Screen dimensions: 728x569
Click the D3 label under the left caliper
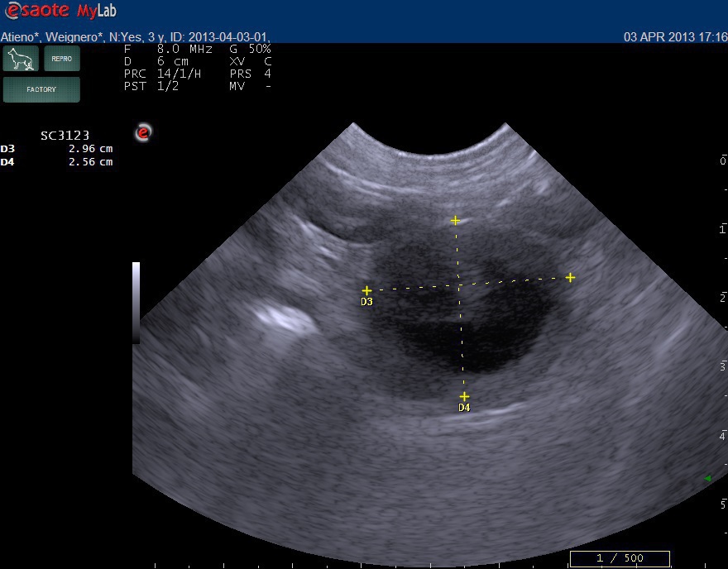coord(366,302)
